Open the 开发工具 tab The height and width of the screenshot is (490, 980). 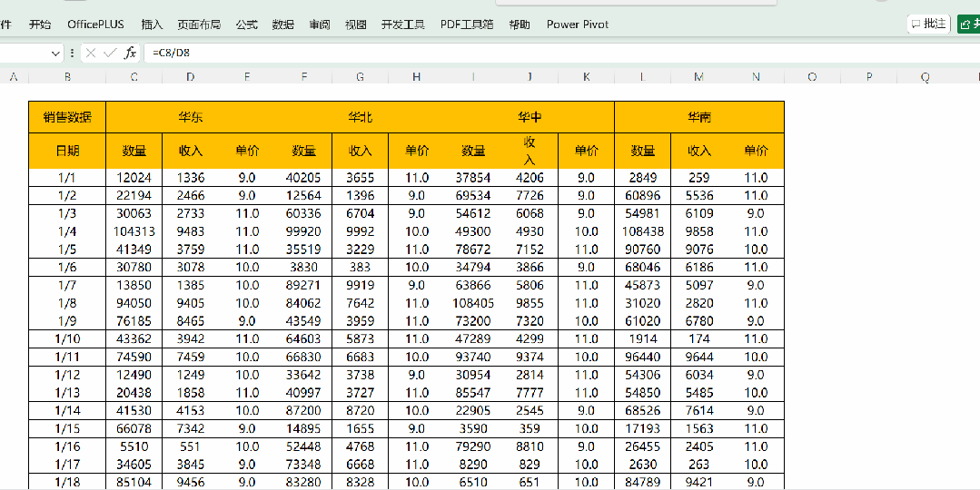[x=403, y=24]
